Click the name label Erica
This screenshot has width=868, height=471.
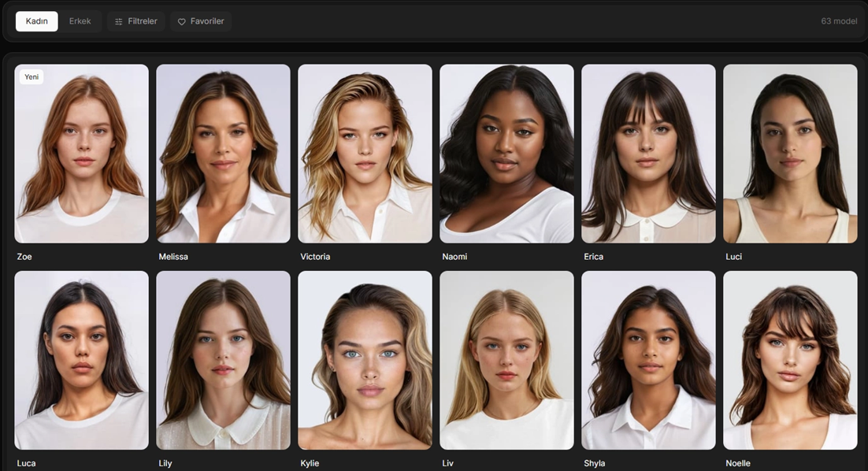[593, 256]
